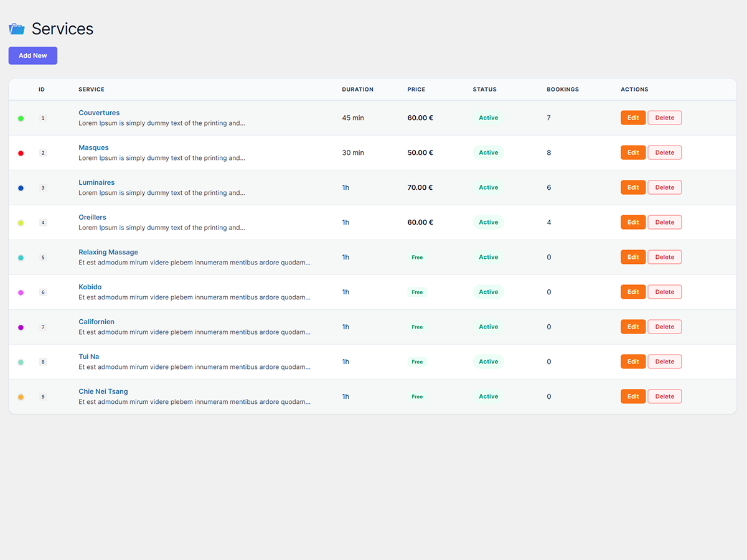
Task: Click the Bookings column header
Action: [x=563, y=90]
